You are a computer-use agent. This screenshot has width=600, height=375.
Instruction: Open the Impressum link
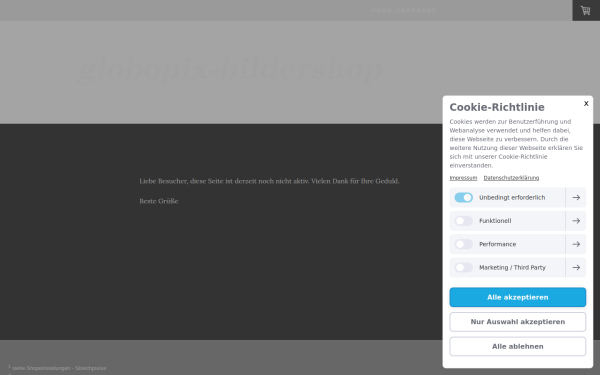(x=463, y=178)
